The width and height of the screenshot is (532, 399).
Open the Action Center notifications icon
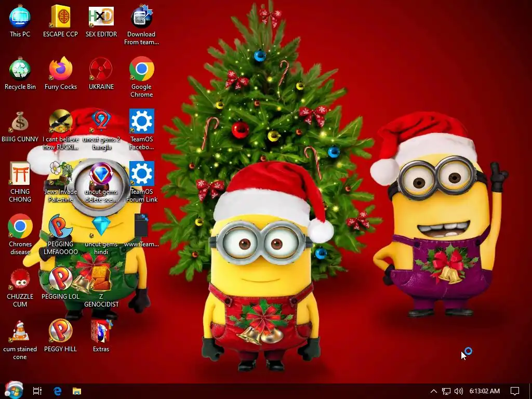click(x=515, y=391)
